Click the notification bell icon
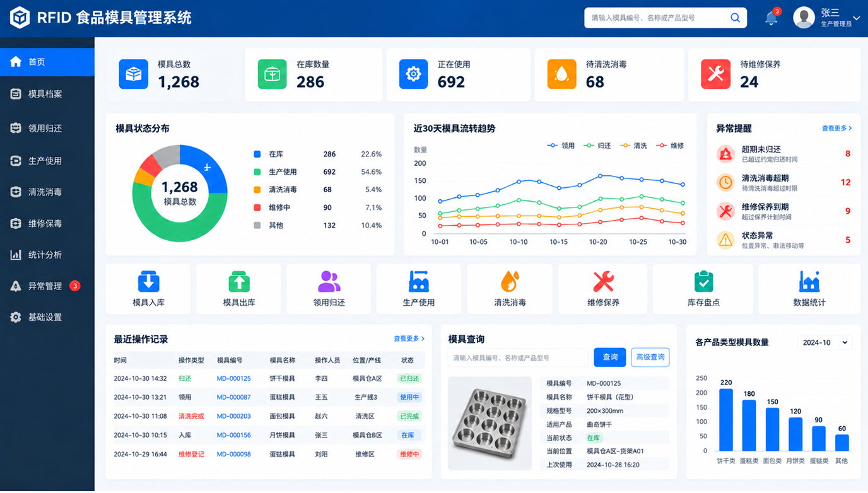Image resolution: width=868 pixels, height=493 pixels. 771,18
